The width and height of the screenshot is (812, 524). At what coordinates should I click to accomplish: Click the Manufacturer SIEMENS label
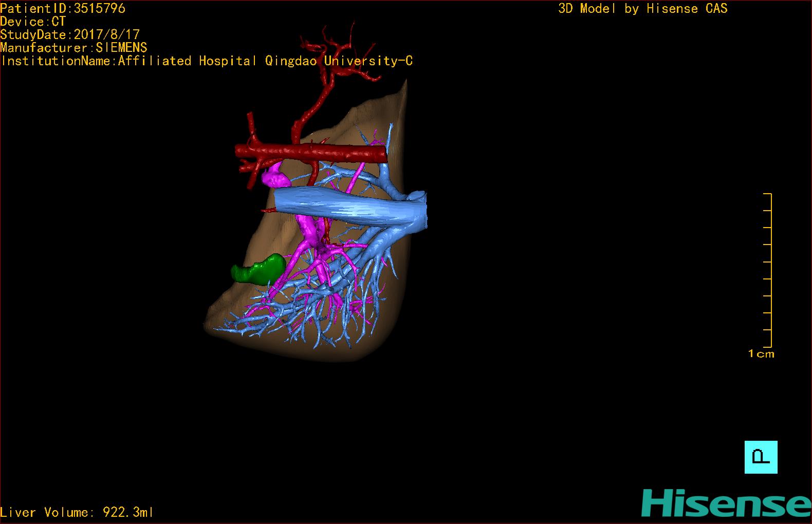73,48
